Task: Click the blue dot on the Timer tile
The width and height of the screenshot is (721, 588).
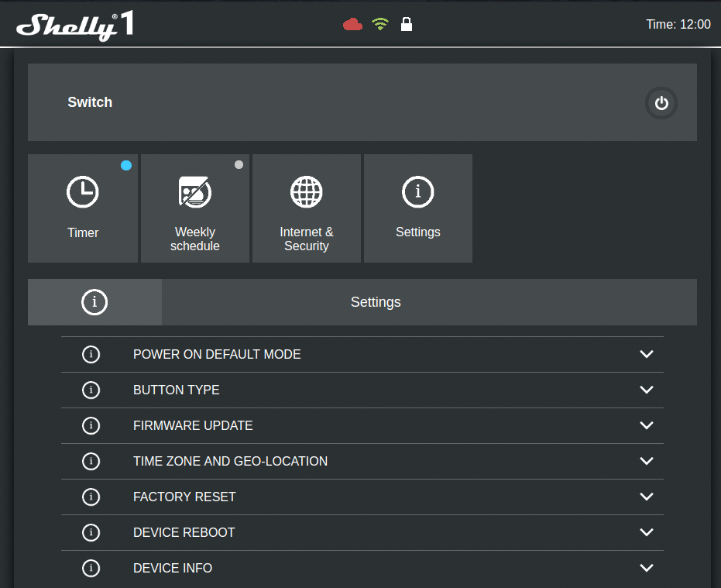Action: coord(126,164)
